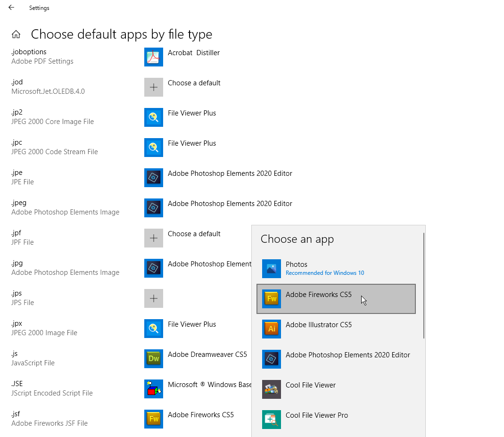Click the .jpf extension text

(x=17, y=233)
